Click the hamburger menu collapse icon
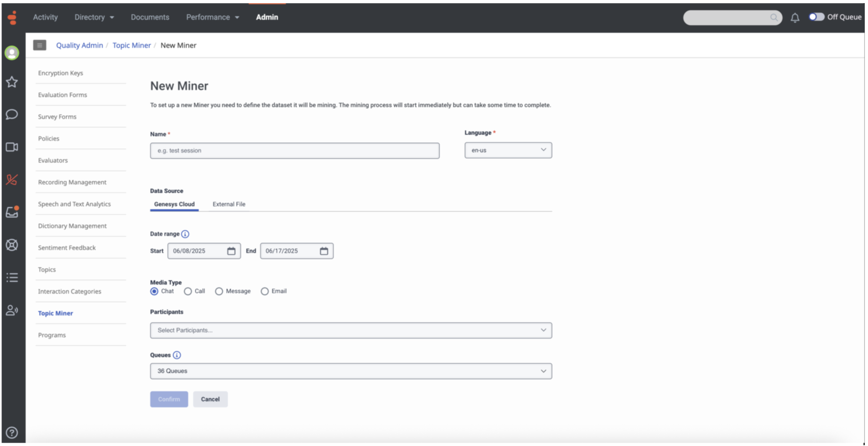Image resolution: width=868 pixels, height=446 pixels. point(39,45)
